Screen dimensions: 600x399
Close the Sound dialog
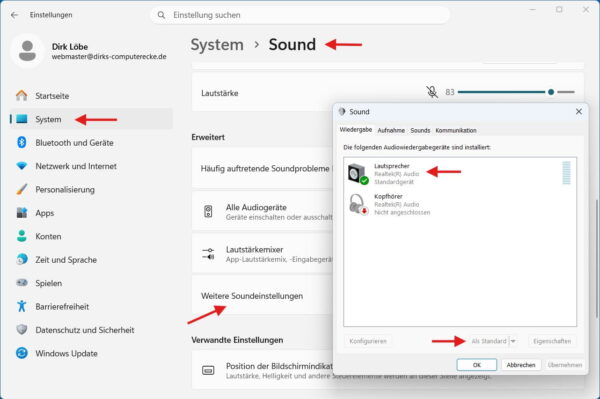tap(579, 111)
